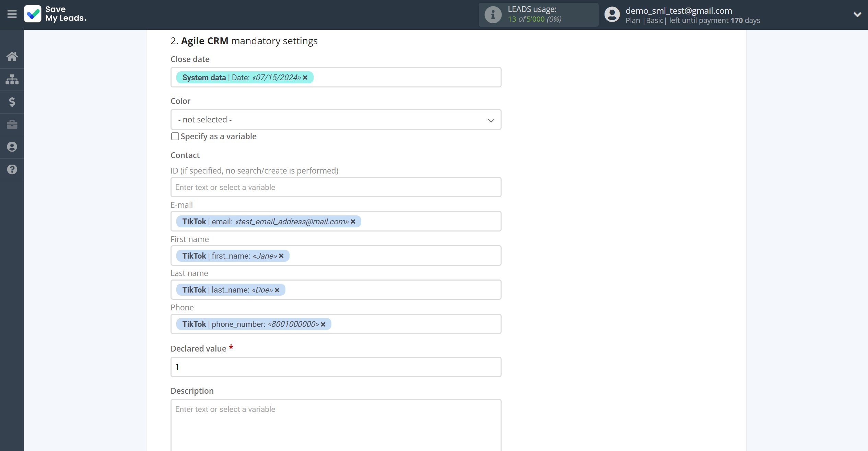Viewport: 868px width, 451px height.
Task: Remove the TikTok last_name tag
Action: coord(277,290)
